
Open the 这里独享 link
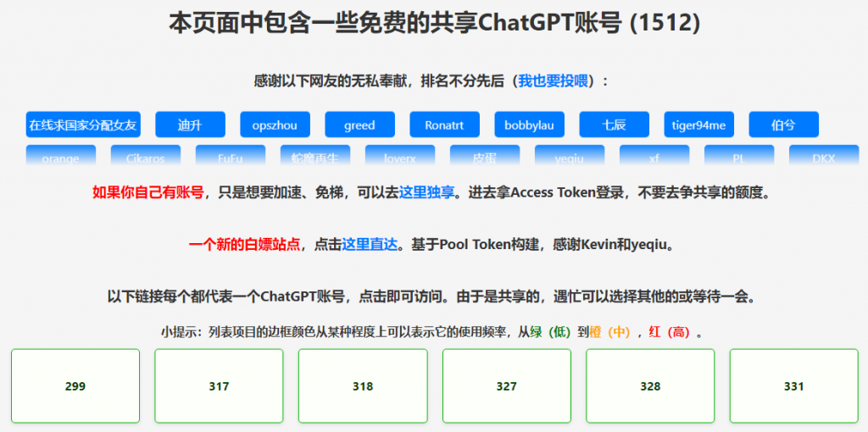[427, 193]
